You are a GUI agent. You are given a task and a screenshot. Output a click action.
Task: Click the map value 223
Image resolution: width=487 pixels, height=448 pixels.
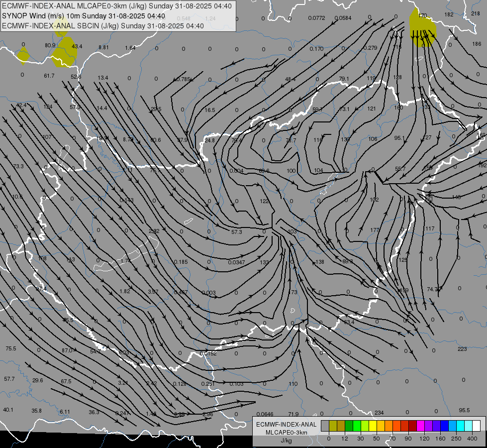[x=462, y=349]
